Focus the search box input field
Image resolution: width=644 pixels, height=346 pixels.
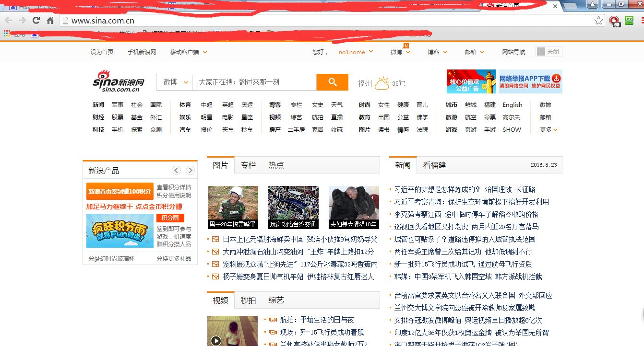pos(254,82)
